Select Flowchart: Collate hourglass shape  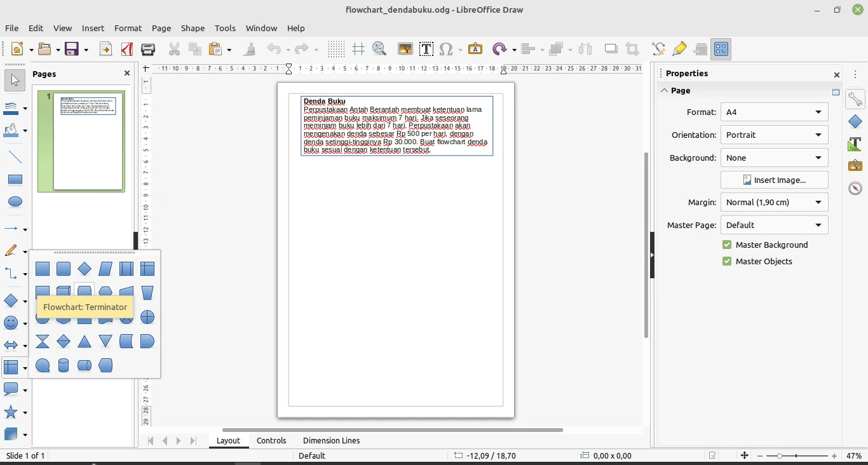click(x=43, y=341)
